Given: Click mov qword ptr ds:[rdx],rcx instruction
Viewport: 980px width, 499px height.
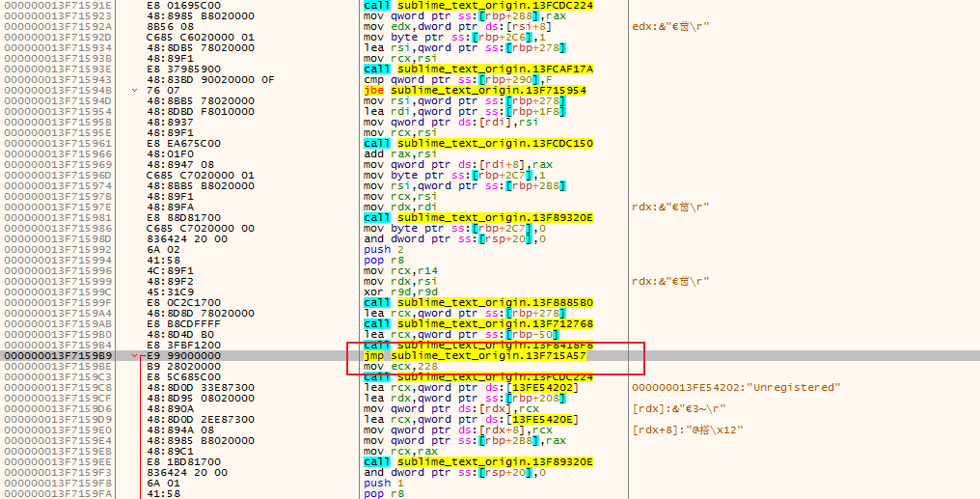Looking at the screenshot, I should click(450, 409).
